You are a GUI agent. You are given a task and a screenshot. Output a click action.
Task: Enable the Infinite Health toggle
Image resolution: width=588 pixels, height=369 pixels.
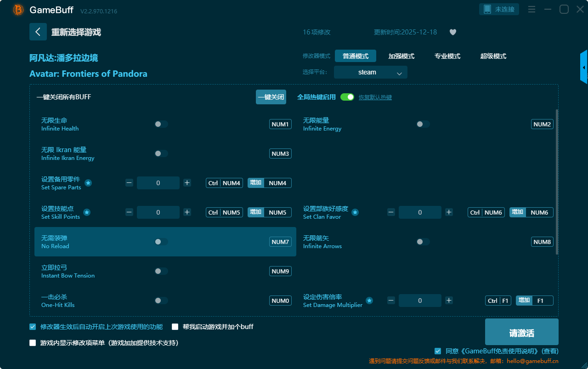coord(161,124)
